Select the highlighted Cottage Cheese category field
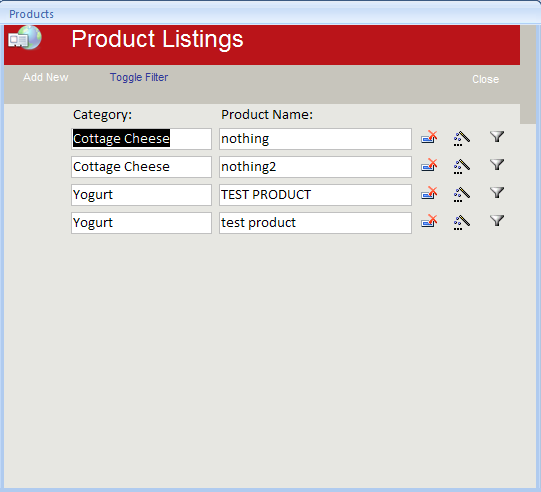 pos(141,139)
